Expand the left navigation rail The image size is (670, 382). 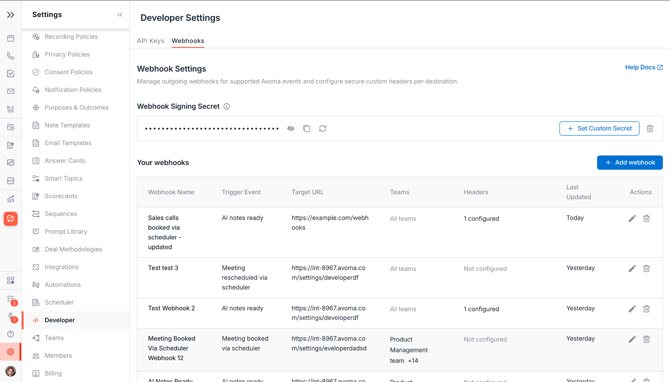point(10,15)
